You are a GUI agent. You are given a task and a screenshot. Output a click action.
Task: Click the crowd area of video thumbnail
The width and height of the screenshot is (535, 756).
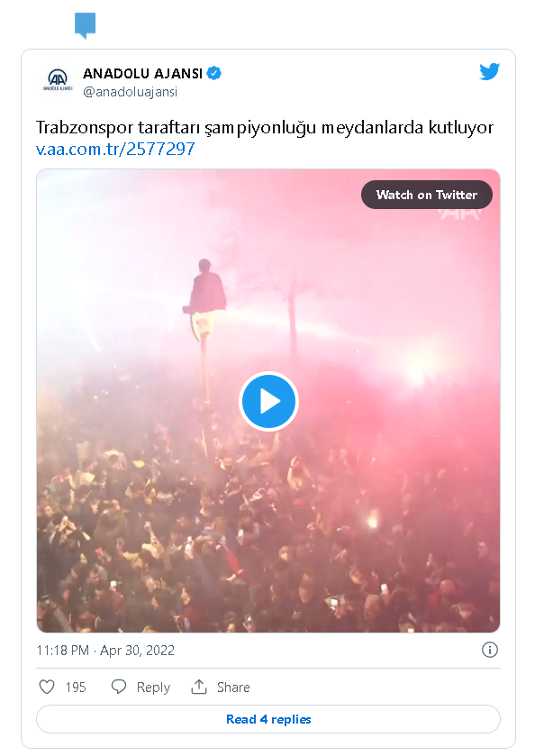point(268,540)
